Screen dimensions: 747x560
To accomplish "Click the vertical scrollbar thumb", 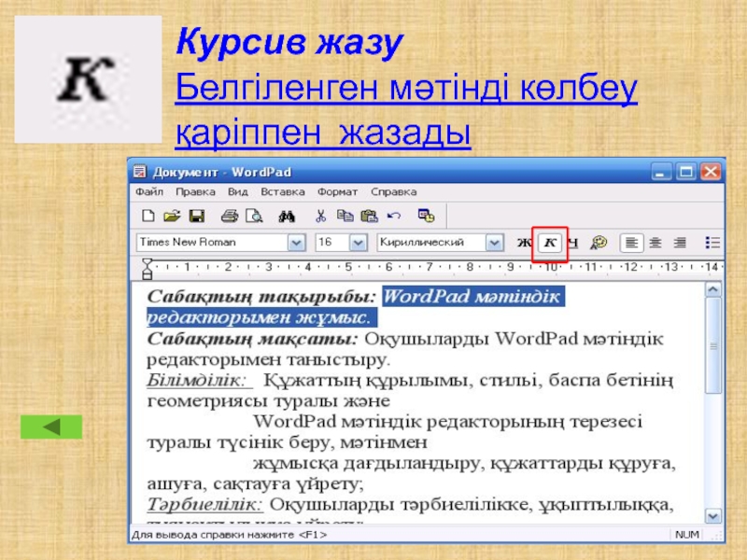I will pyautogui.click(x=713, y=345).
